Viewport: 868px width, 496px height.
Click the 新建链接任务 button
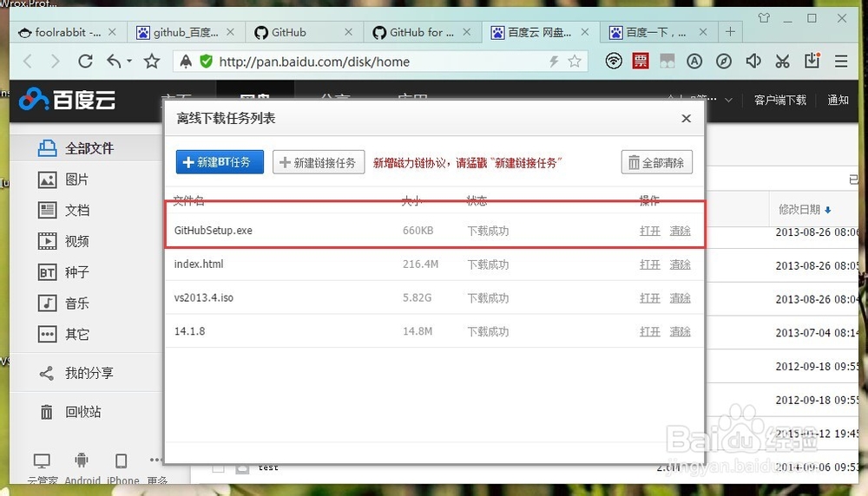coord(319,162)
